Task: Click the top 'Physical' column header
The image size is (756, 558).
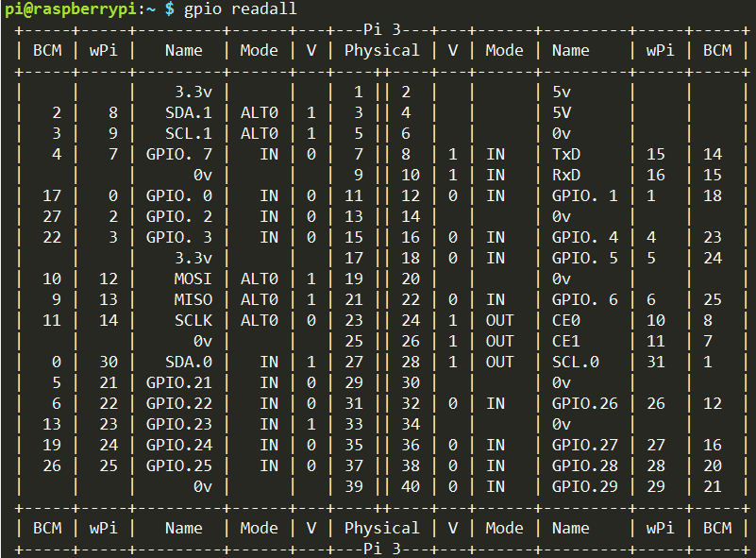Action: [382, 51]
